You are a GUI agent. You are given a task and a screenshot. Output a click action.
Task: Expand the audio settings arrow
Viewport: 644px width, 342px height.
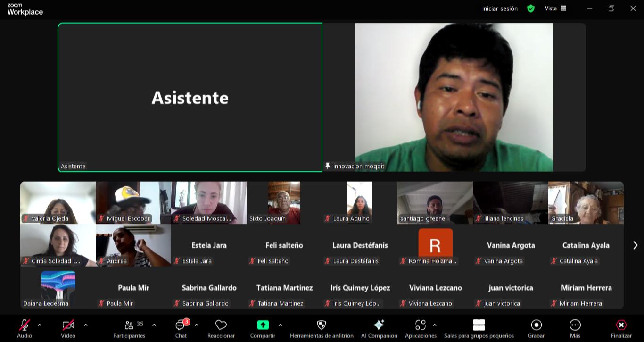[40, 325]
